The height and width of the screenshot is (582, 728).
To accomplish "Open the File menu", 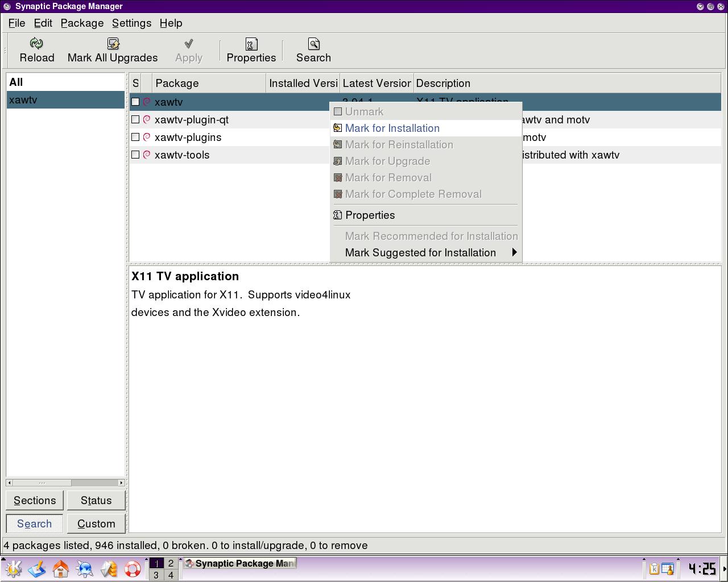I will click(x=16, y=23).
